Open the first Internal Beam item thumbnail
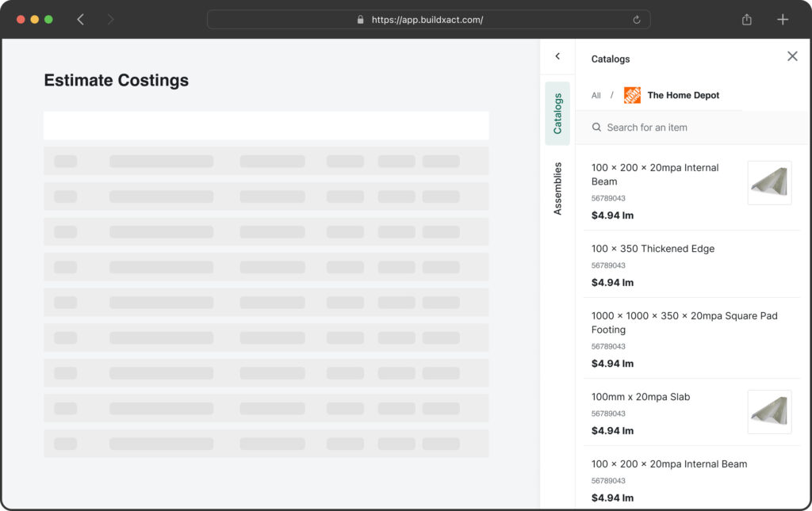This screenshot has width=812, height=511. click(769, 183)
